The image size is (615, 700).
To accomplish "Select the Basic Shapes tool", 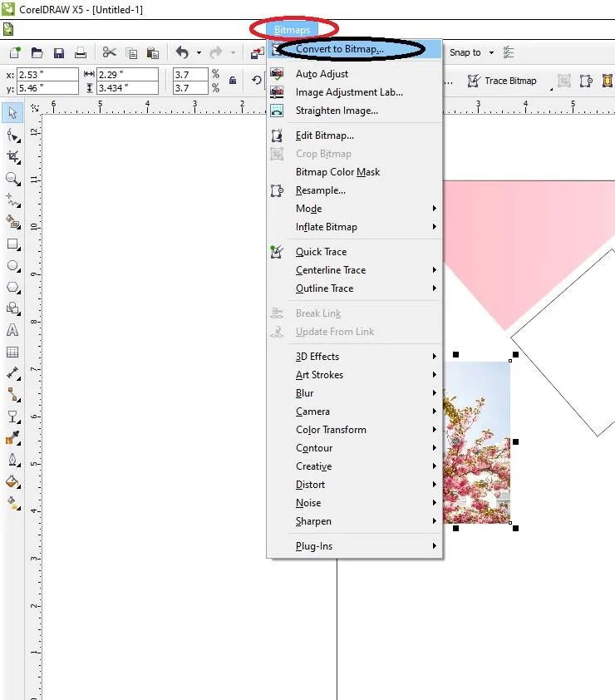I will point(12,308).
